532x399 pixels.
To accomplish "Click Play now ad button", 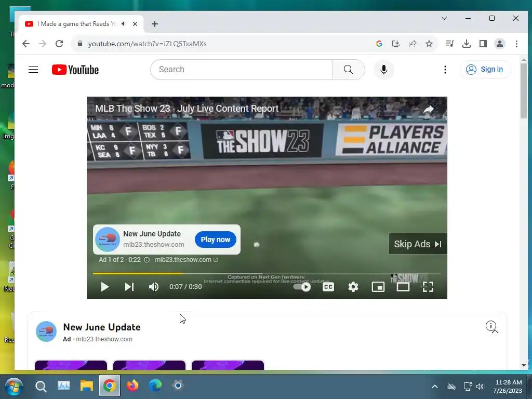I will (x=216, y=240).
